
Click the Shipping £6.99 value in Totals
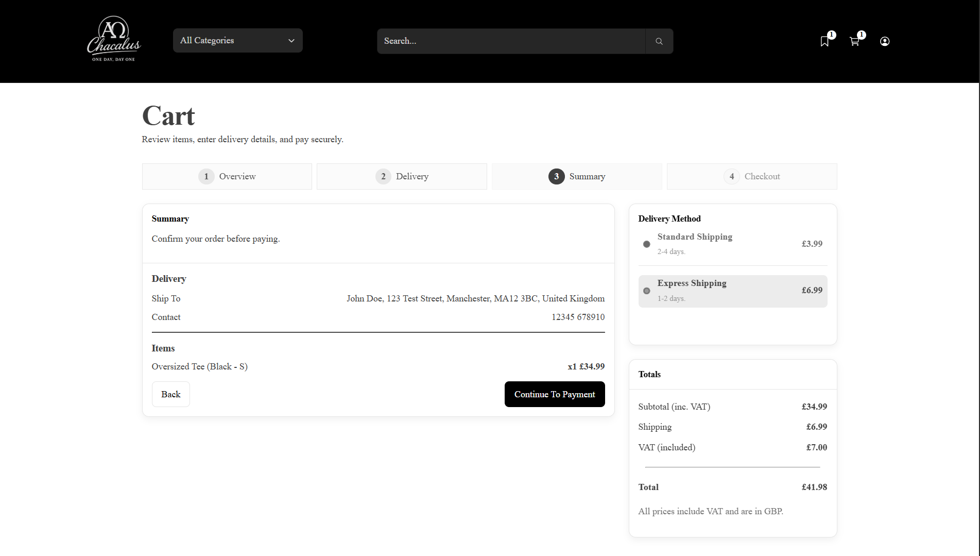[x=817, y=427]
